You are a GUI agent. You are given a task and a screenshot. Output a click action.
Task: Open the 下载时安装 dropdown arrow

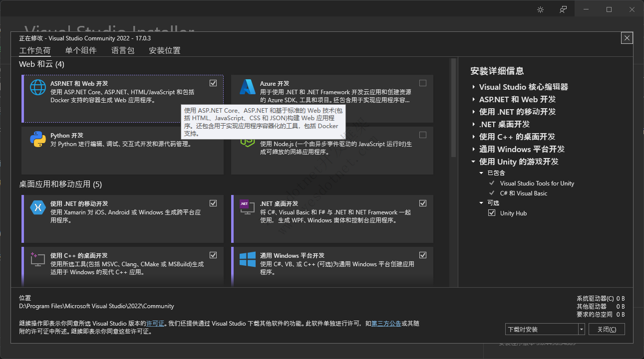(581, 329)
